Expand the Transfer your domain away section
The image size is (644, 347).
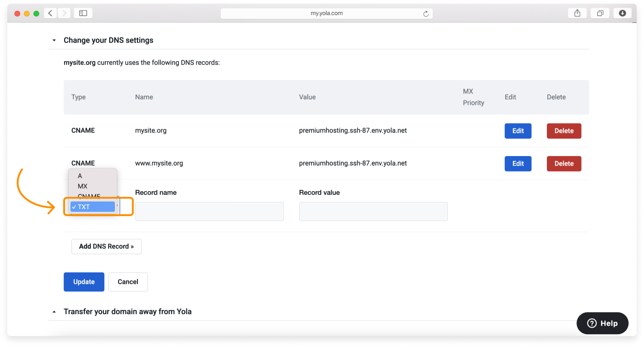point(54,311)
